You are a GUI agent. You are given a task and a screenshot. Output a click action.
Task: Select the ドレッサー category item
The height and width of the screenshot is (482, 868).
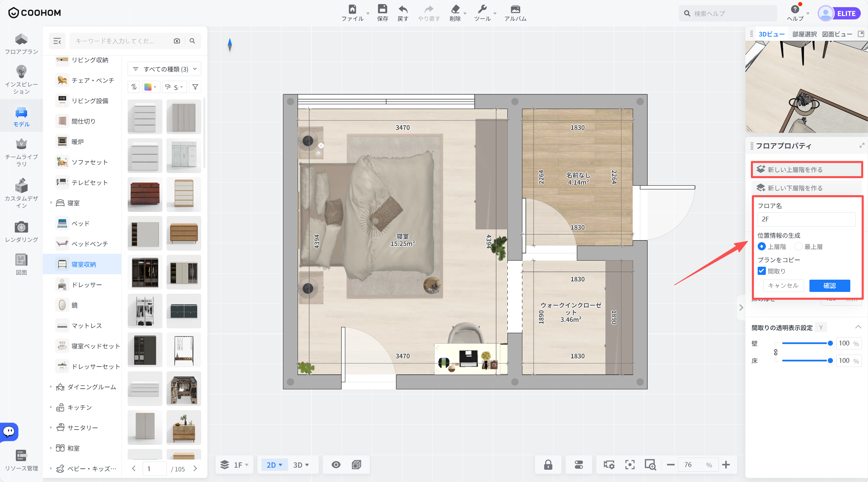[x=82, y=285]
